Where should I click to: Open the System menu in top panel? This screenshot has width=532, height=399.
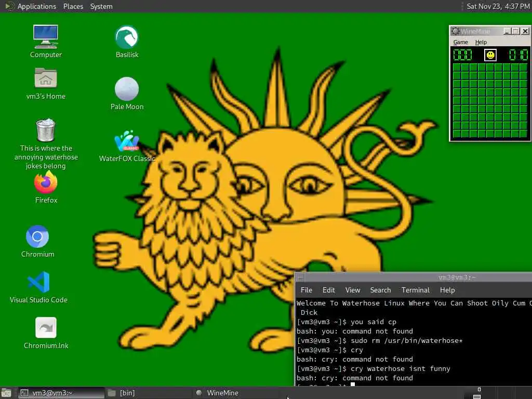click(101, 6)
